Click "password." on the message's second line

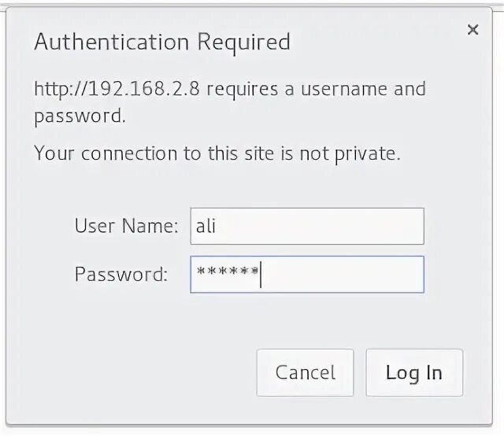coord(80,116)
